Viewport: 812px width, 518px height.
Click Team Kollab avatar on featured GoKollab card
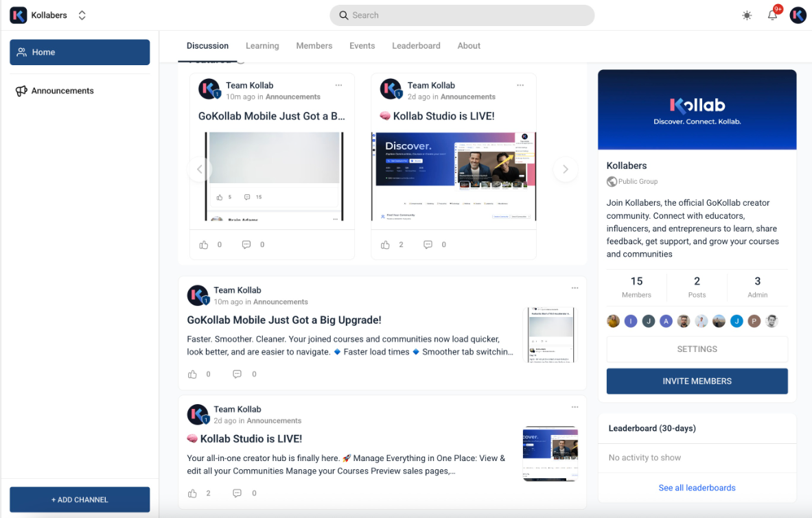point(209,89)
